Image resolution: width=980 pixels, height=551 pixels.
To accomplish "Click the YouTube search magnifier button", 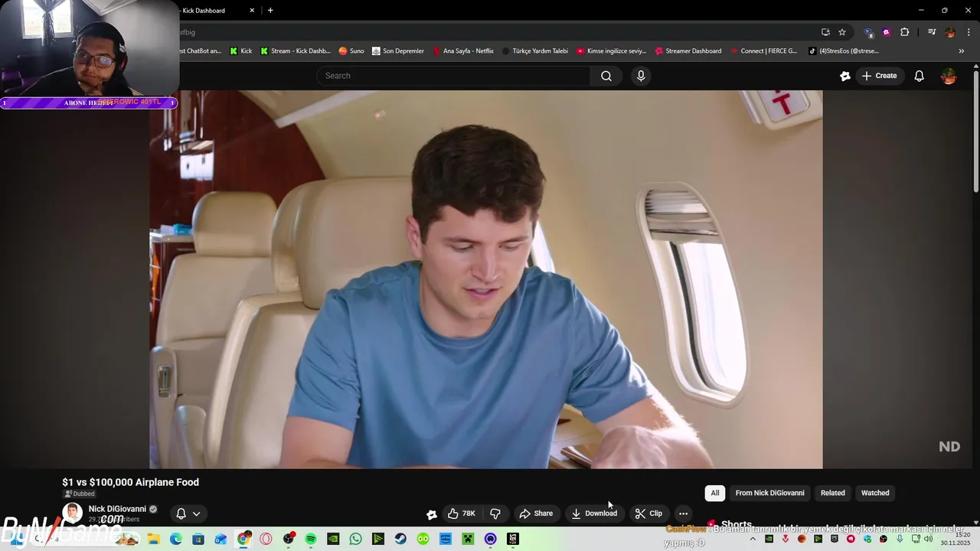I will click(606, 76).
